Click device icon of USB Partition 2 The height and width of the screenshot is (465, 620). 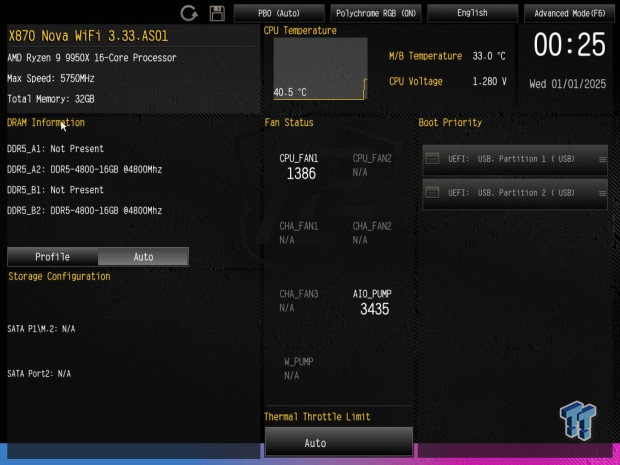click(432, 193)
